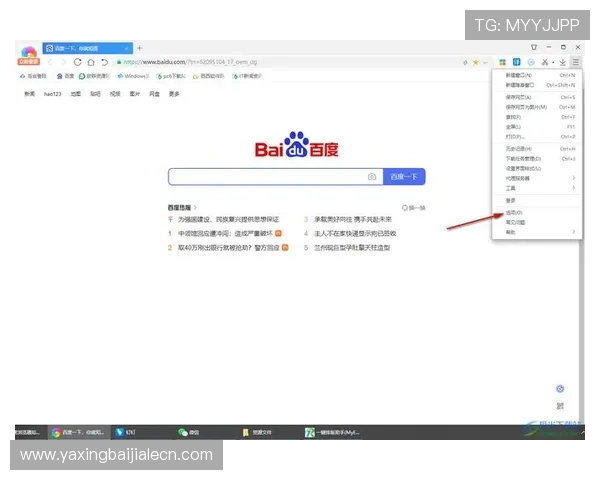Open the 百度 bookmark
Viewport: 600px width, 480px height.
(65, 76)
